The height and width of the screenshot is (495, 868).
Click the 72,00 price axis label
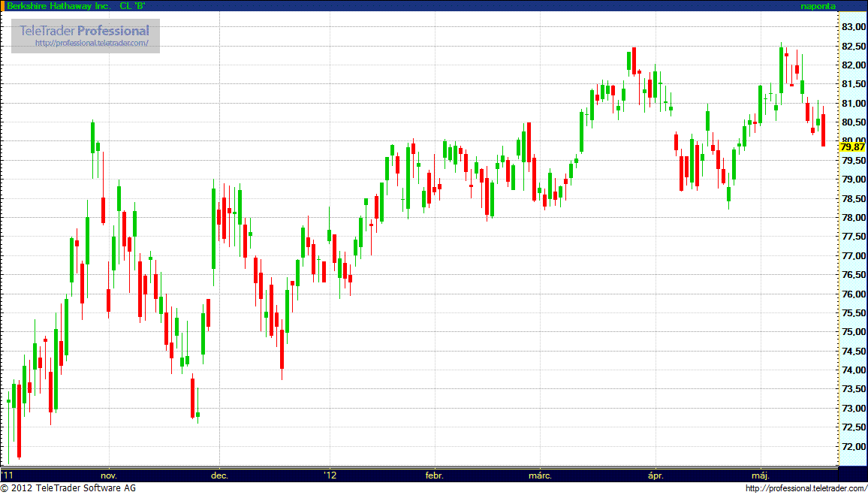(853, 446)
